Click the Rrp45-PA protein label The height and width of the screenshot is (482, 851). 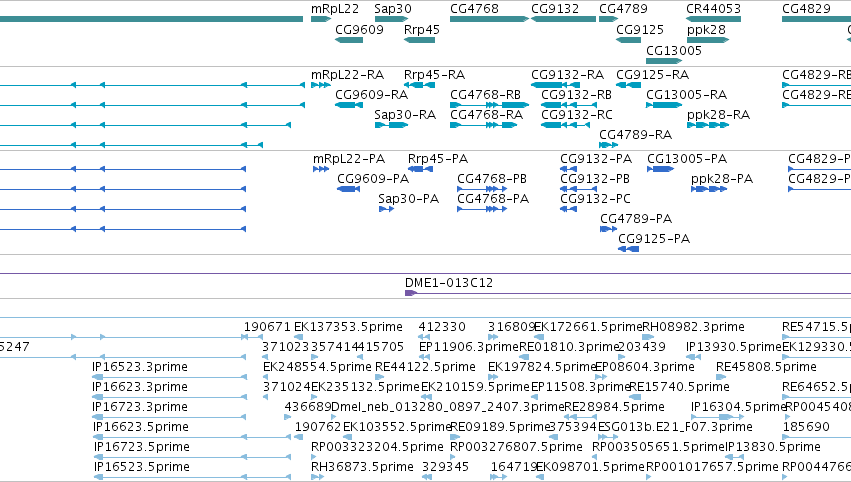click(437, 158)
